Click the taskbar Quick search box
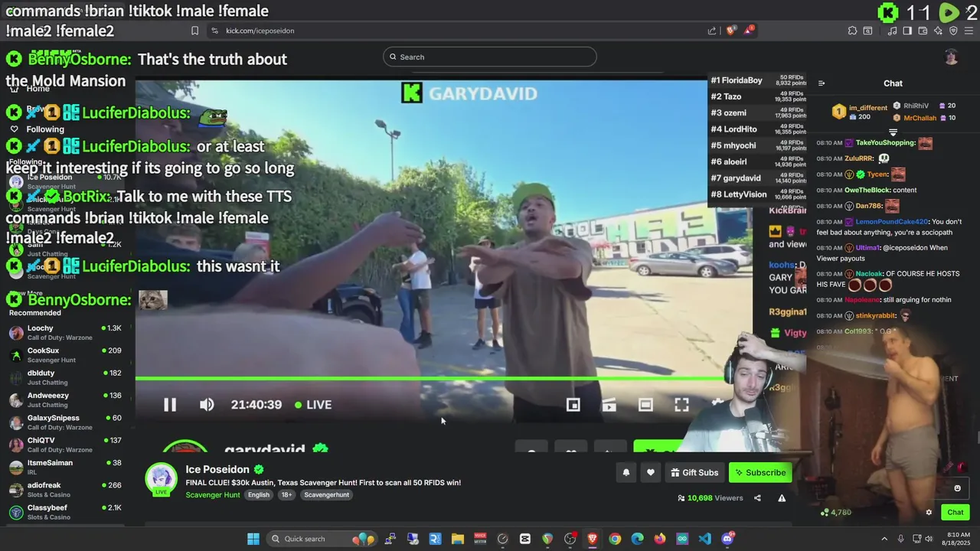 (322, 539)
